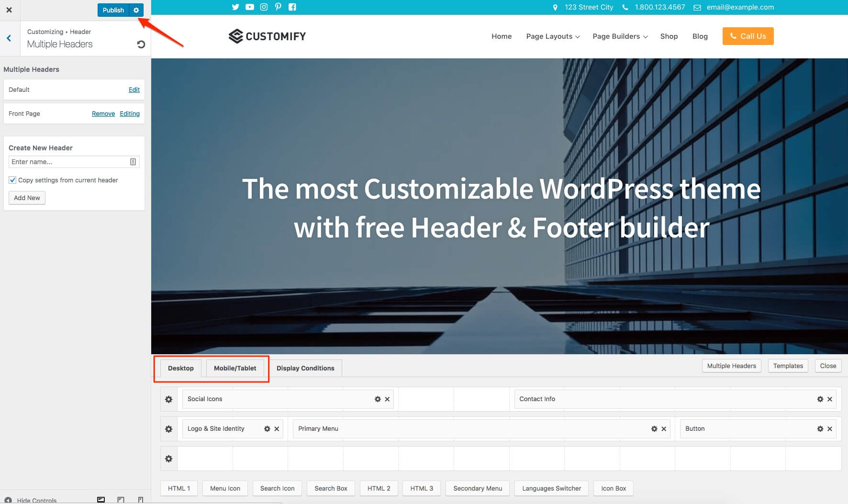Select the Languages Switcher builder item
Viewport: 848px width, 504px height.
(551, 488)
